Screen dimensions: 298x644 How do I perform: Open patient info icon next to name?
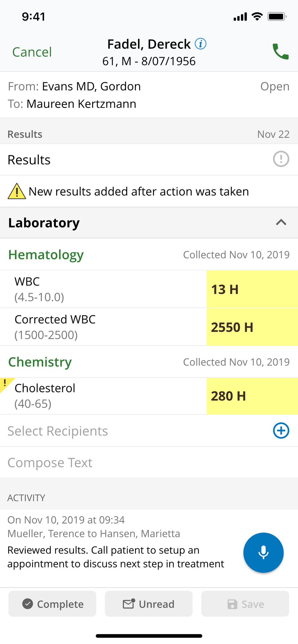(x=201, y=43)
